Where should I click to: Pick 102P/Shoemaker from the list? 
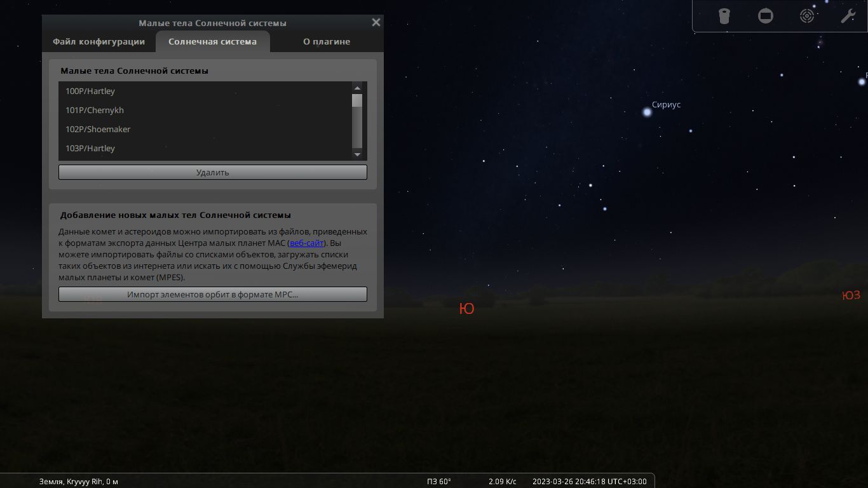point(98,130)
